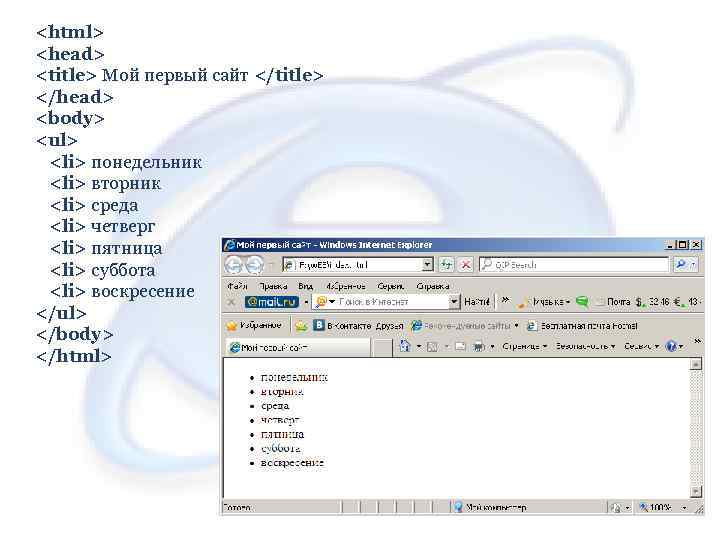Click the Найти search button
720x540 pixels.
(x=477, y=302)
